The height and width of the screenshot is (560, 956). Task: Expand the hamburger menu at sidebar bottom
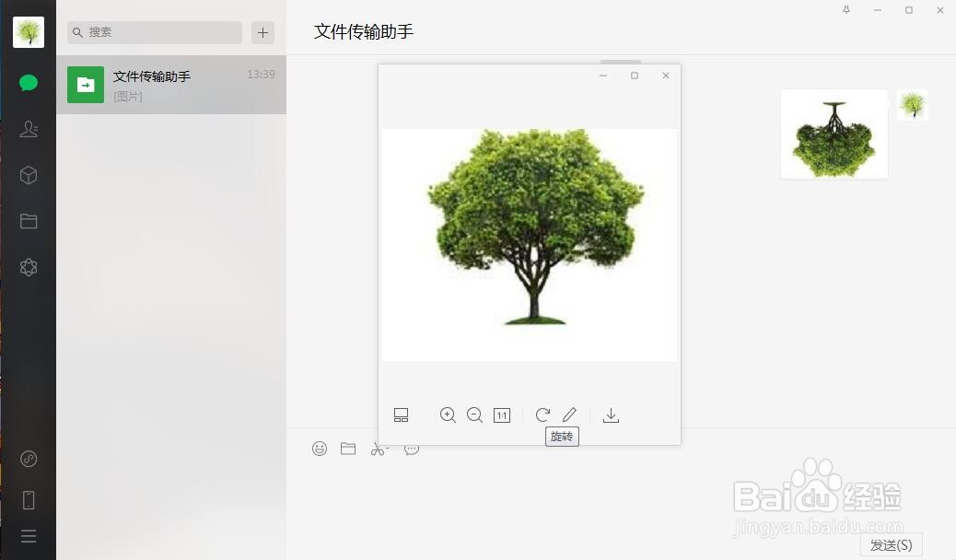(x=29, y=535)
